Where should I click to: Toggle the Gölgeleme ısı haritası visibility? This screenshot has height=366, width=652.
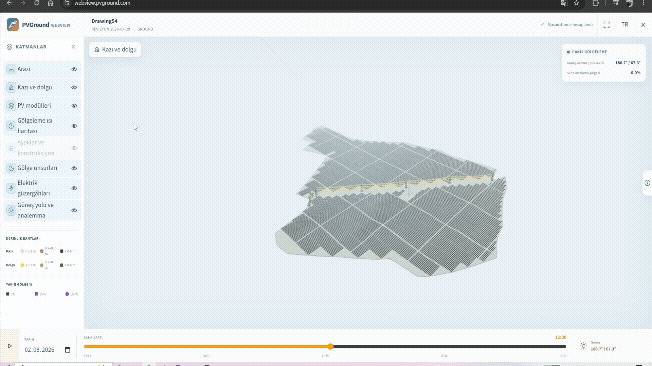point(74,126)
